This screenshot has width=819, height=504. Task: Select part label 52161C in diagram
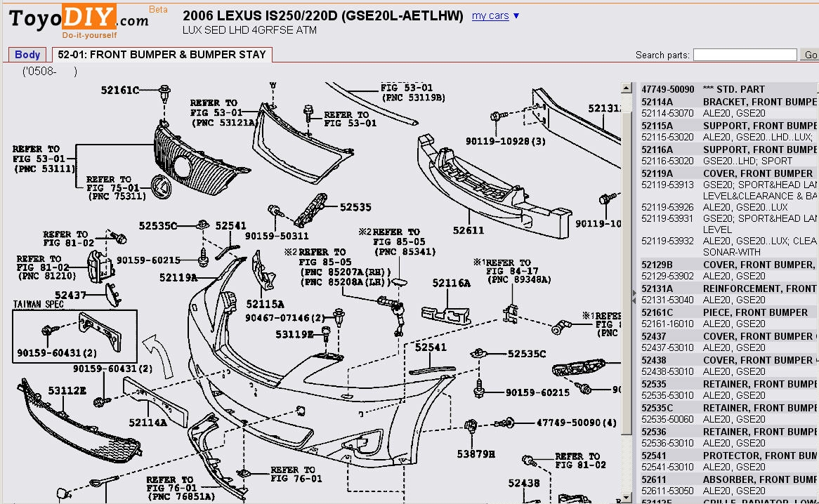(119, 91)
